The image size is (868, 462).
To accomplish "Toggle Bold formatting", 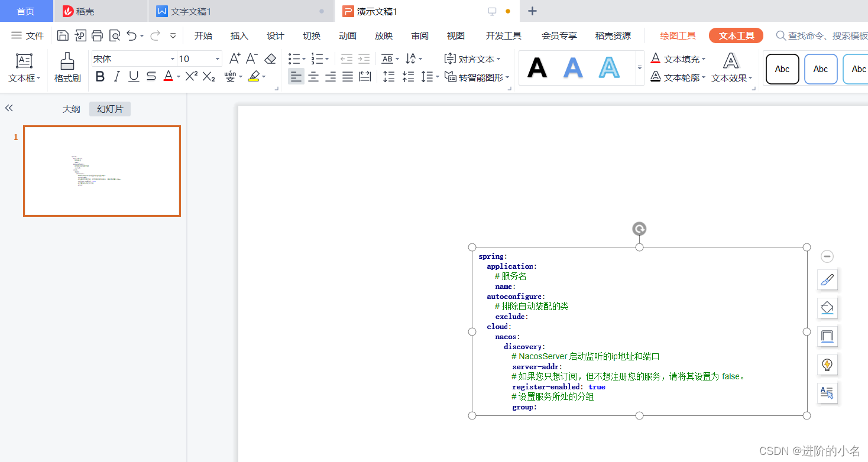I will tap(100, 76).
